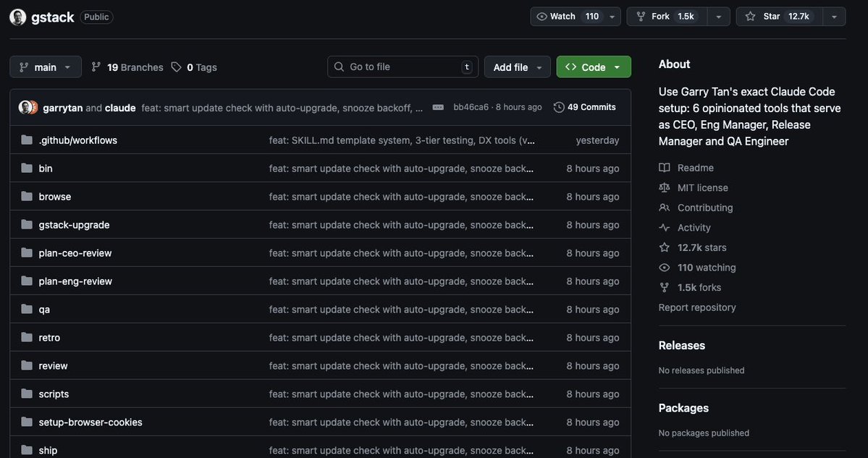The width and height of the screenshot is (868, 458).
Task: Open the Releases heading link
Action: pos(681,345)
